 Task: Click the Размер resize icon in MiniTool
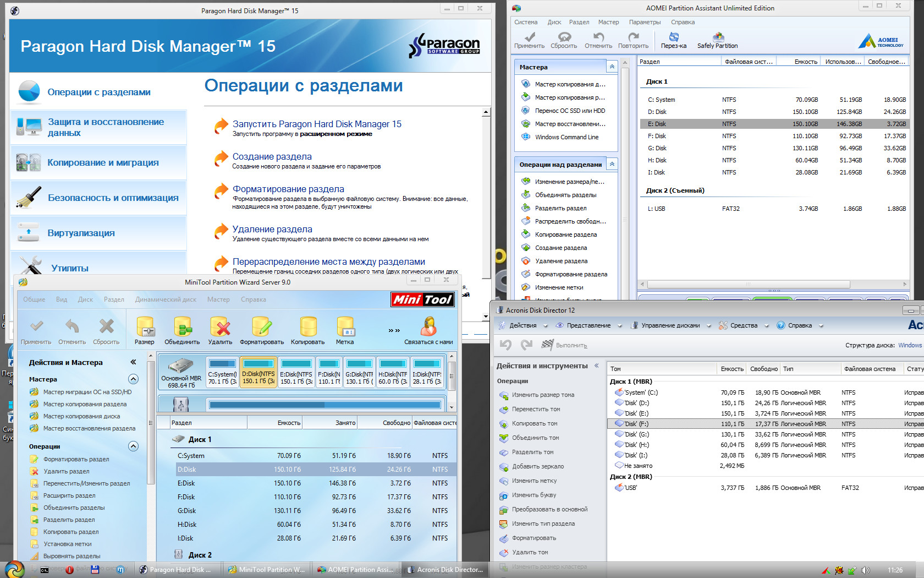pos(145,326)
